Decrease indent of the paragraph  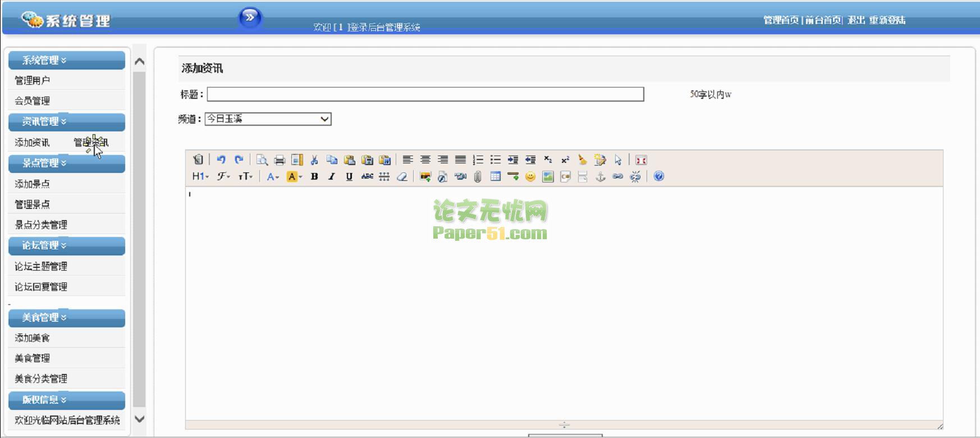pos(530,159)
